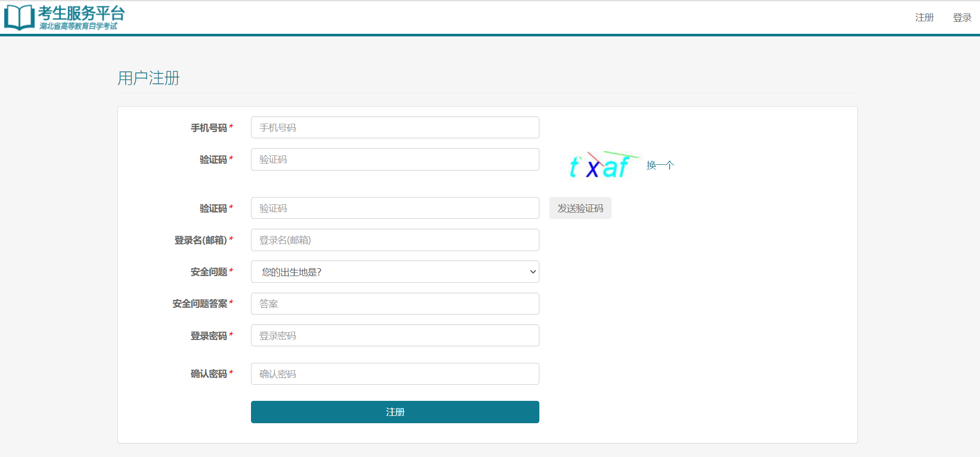This screenshot has height=457, width=980.
Task: Click the 确认密码 field label
Action: (209, 374)
